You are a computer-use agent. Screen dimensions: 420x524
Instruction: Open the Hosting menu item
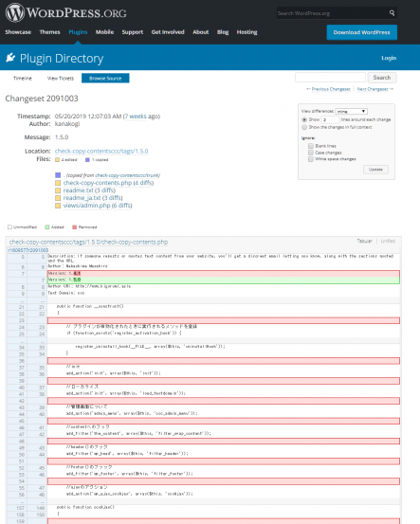click(247, 32)
